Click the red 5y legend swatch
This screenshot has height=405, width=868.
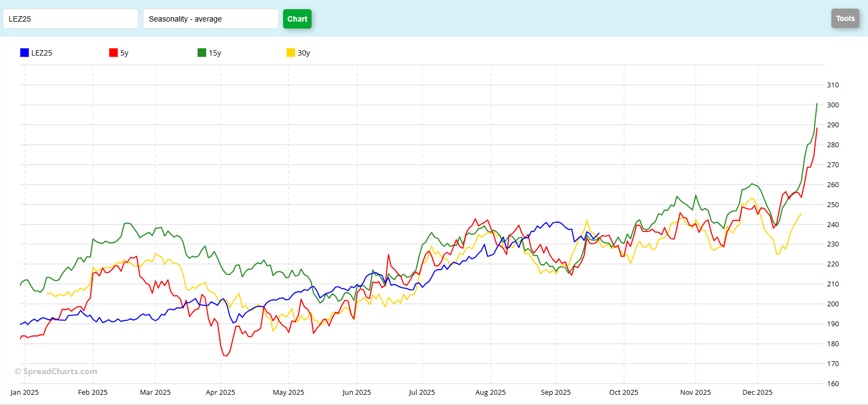pyautogui.click(x=113, y=53)
